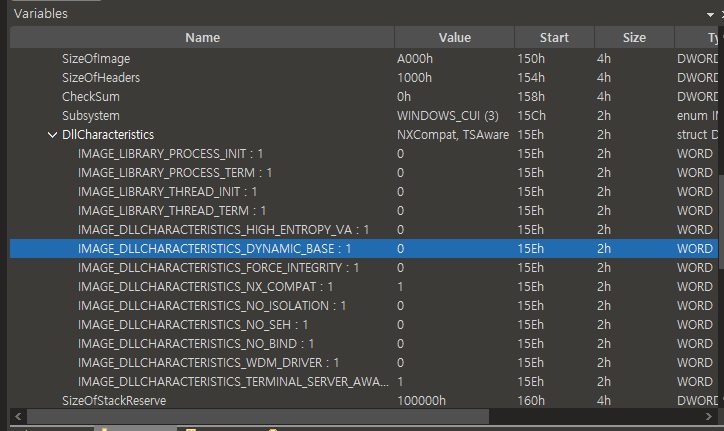Select the Subsystem variable row

(364, 115)
